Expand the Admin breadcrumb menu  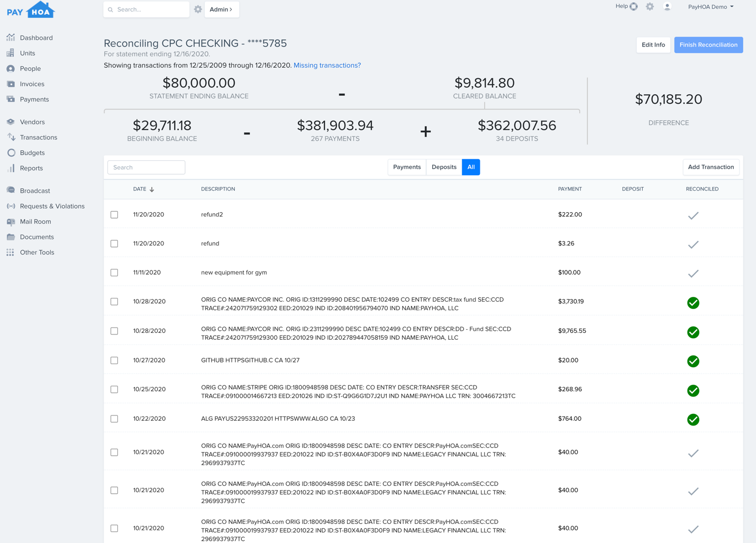coord(221,10)
